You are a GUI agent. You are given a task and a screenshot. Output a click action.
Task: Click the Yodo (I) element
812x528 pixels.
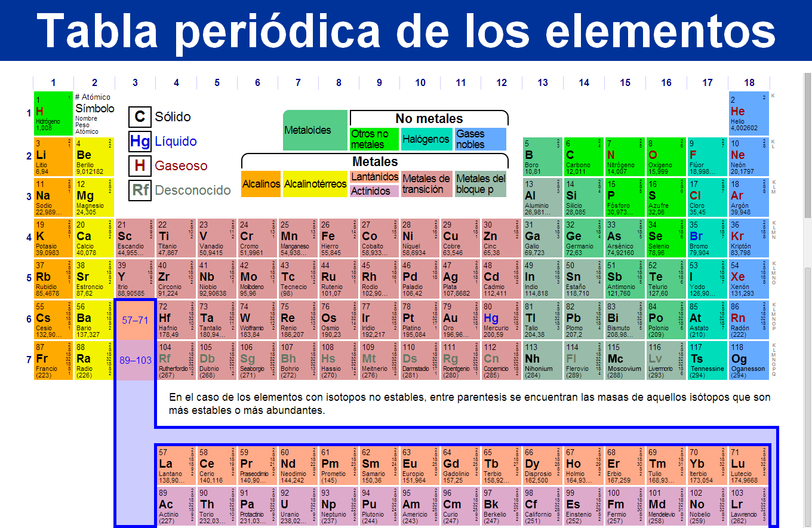pyautogui.click(x=707, y=278)
